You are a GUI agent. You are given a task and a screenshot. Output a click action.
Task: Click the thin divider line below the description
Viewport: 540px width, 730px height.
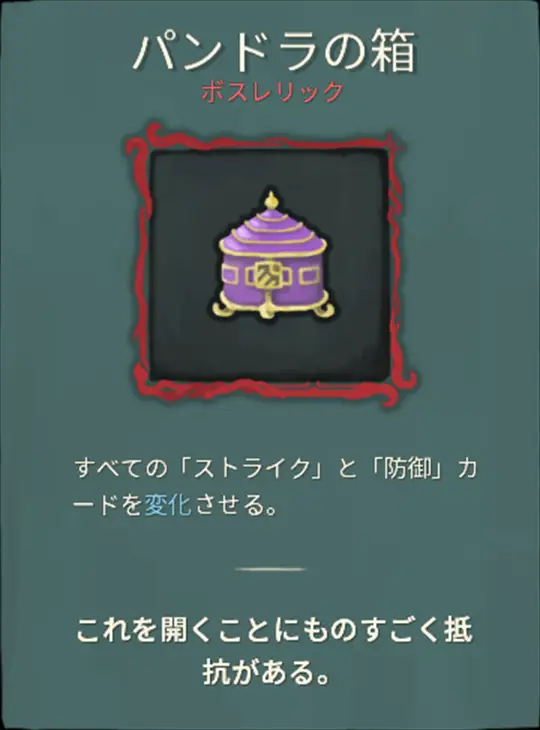coord(271,569)
